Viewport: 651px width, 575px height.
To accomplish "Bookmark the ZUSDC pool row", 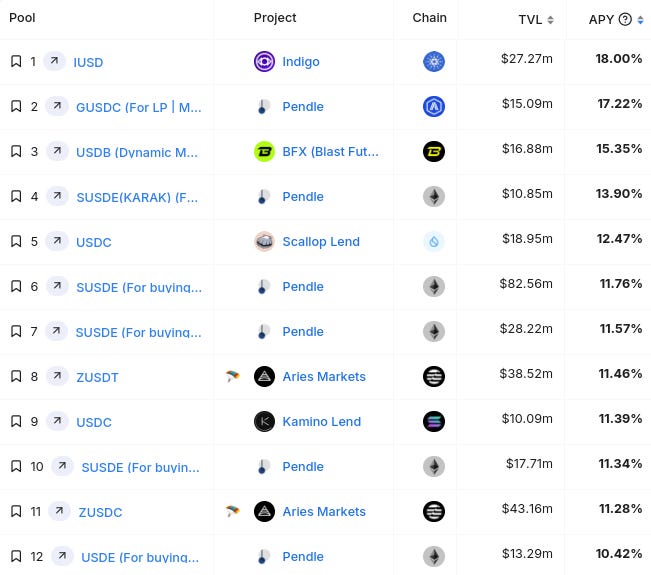I will tap(16, 511).
